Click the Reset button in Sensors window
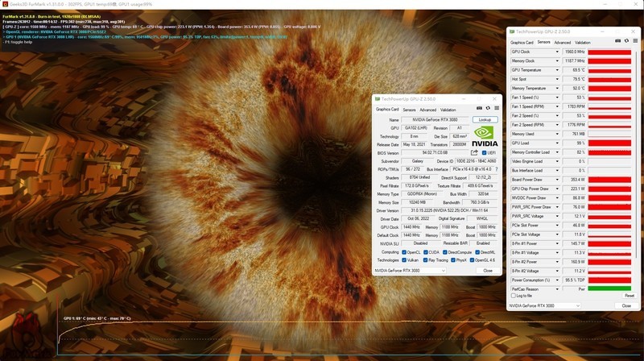 630,296
